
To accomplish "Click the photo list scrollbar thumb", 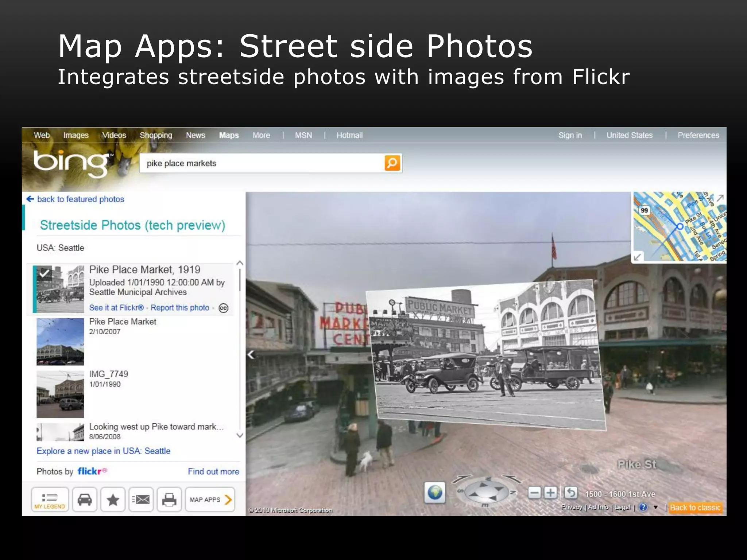I will tap(240, 280).
